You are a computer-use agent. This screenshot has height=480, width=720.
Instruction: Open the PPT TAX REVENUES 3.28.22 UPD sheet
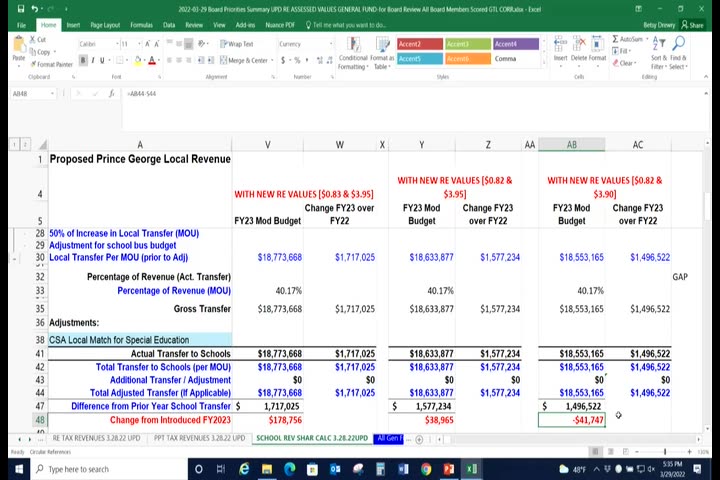pyautogui.click(x=199, y=438)
